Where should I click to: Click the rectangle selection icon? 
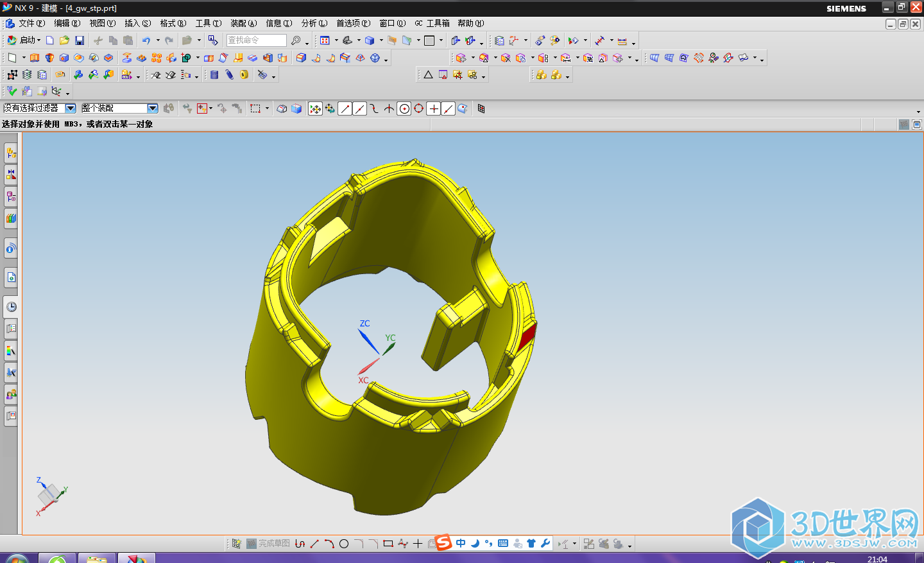pyautogui.click(x=255, y=108)
